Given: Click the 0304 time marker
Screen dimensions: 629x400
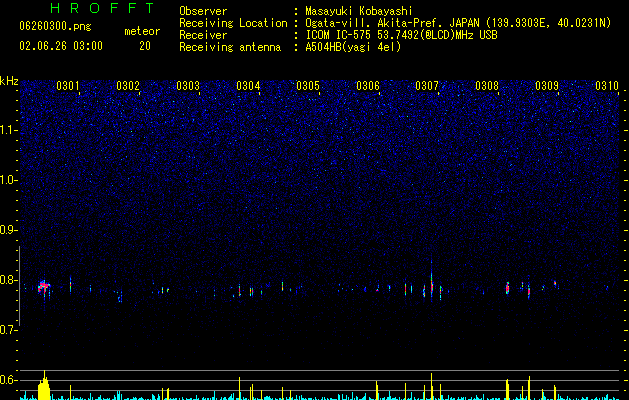Looking at the screenshot, I should click(248, 86).
